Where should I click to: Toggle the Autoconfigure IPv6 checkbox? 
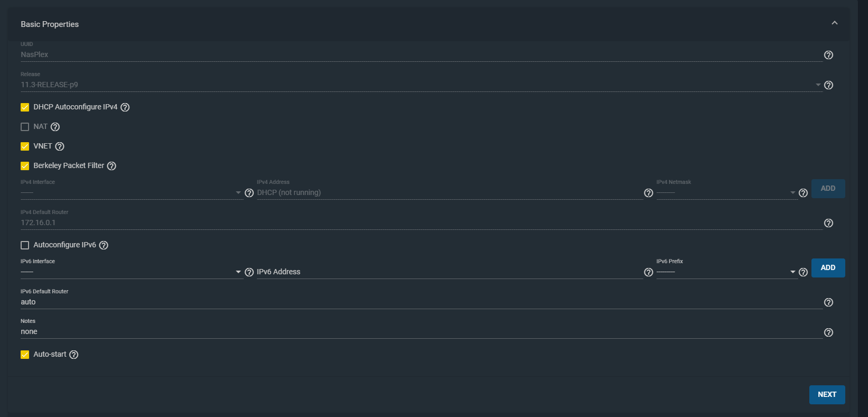(25, 245)
